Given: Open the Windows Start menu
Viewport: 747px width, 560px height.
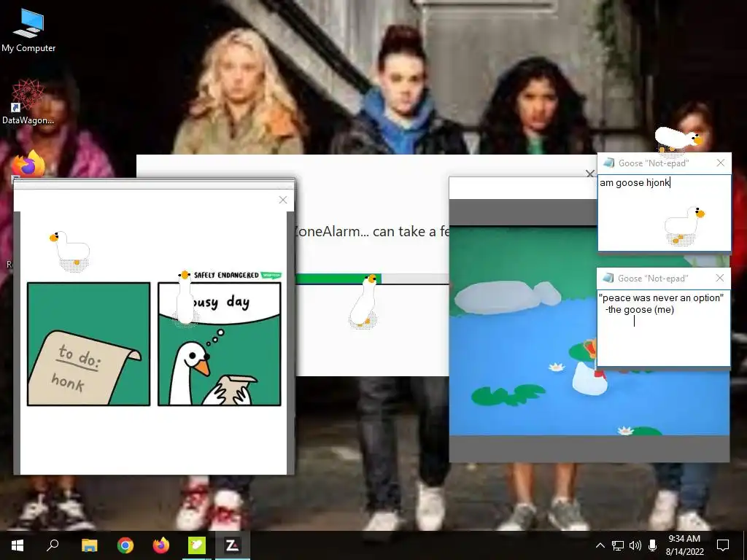Looking at the screenshot, I should (18, 545).
